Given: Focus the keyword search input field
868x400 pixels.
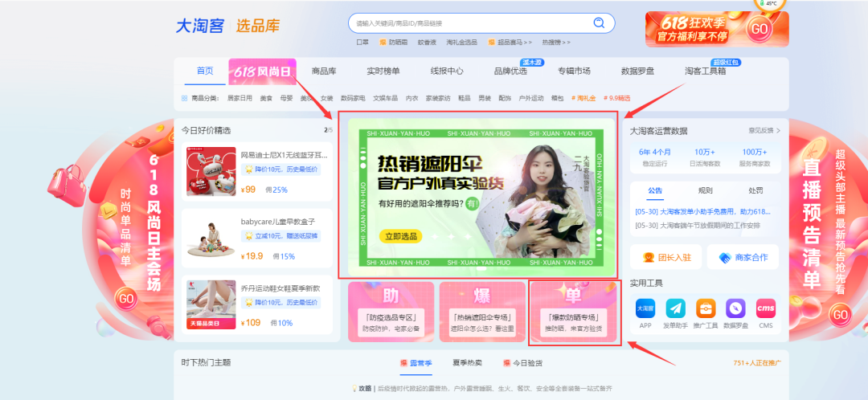Looking at the screenshot, I should click(470, 23).
